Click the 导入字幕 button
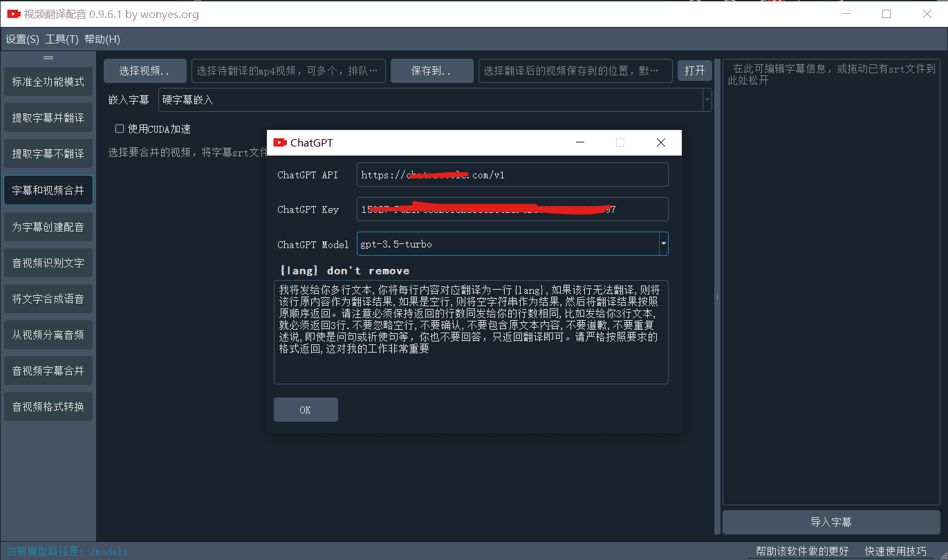This screenshot has height=560, width=948. (x=830, y=522)
